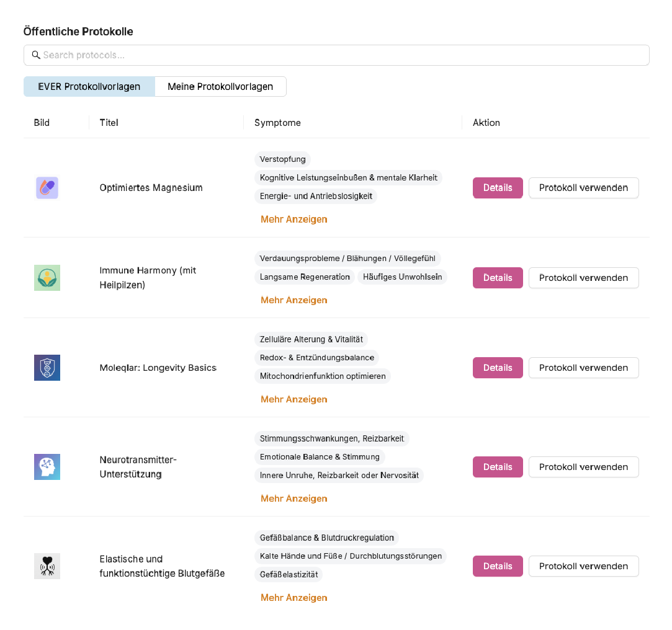
Task: Click the Optimiertes Magnesium pill icon
Action: [47, 188]
